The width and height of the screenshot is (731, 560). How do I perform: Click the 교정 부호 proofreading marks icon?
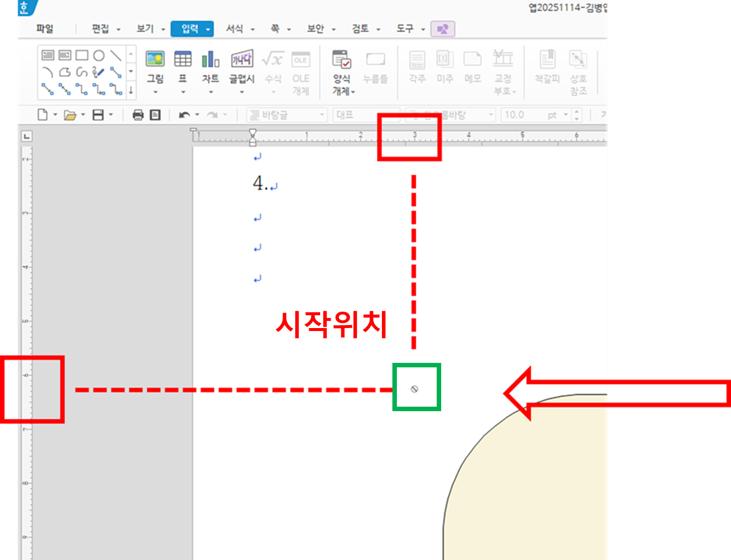pos(503,58)
